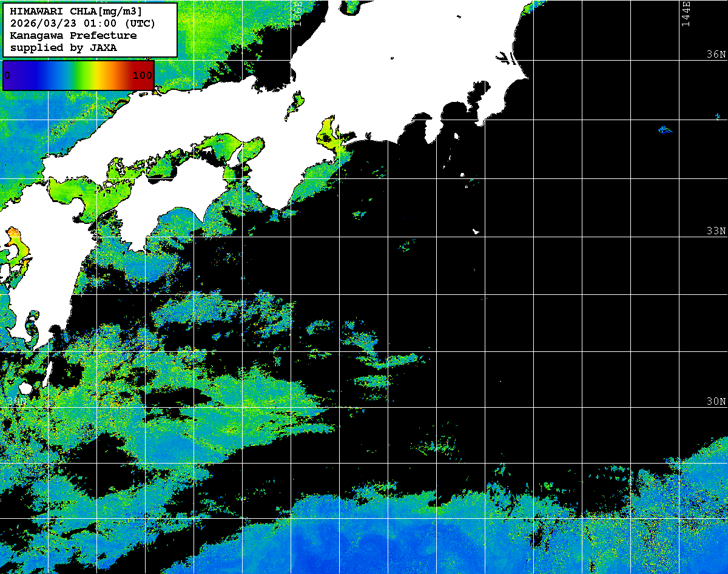The width and height of the screenshot is (728, 574).
Task: Click the 0 value on the color scale
Action: pos(7,76)
